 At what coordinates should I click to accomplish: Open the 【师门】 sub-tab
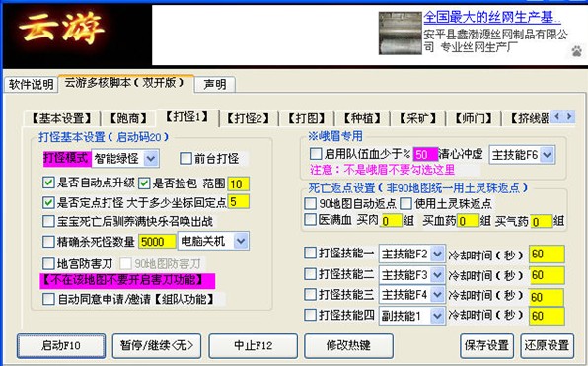point(474,118)
